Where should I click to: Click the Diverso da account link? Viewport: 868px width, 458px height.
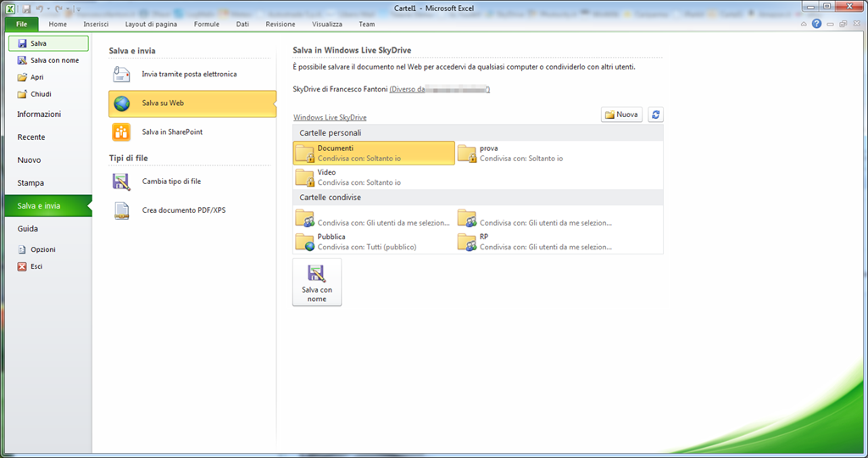[440, 89]
